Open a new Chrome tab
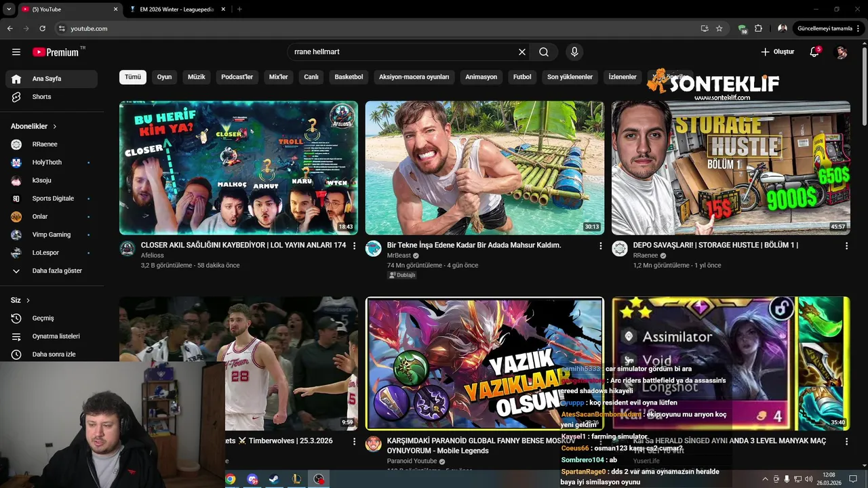This screenshot has width=868, height=488. point(239,9)
